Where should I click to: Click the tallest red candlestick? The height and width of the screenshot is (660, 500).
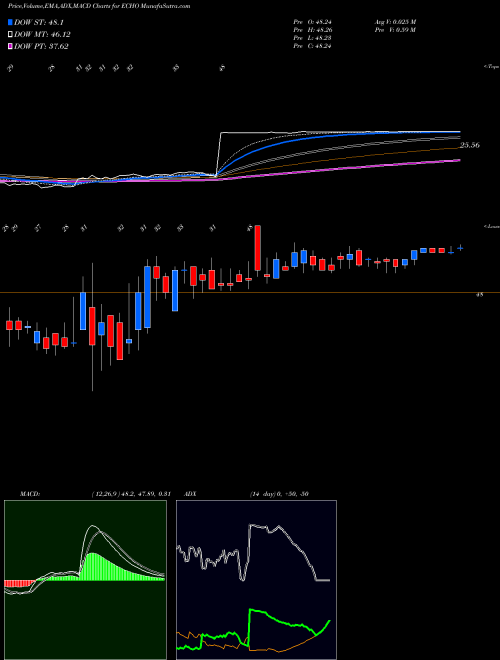[x=258, y=248]
